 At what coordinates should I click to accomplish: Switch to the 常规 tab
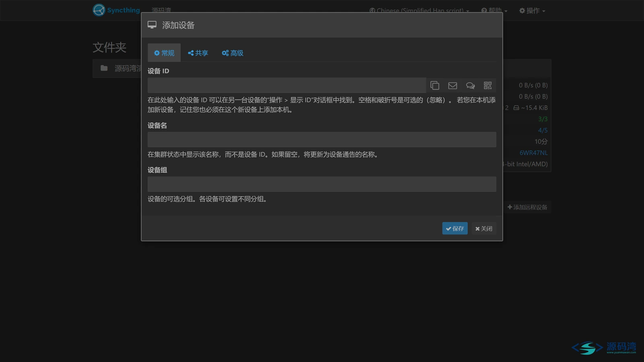[164, 53]
